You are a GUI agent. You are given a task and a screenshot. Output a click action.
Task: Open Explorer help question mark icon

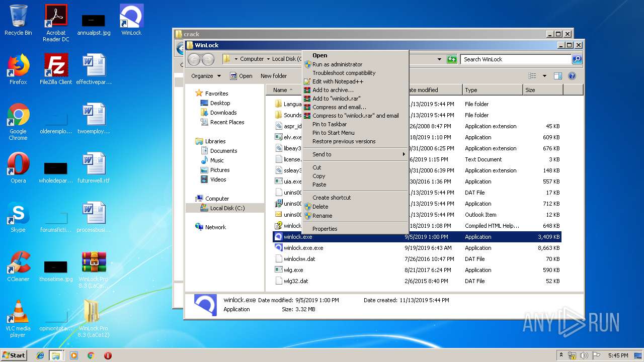[x=572, y=76]
